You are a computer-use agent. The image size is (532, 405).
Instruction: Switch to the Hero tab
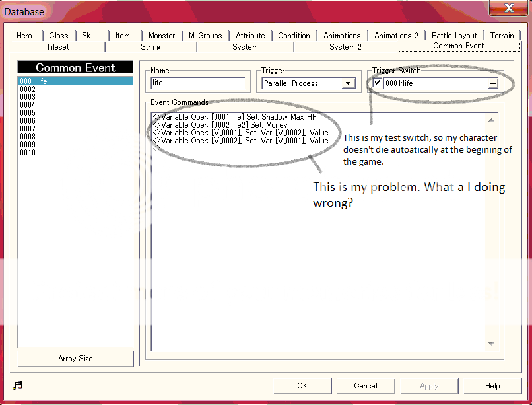(24, 36)
